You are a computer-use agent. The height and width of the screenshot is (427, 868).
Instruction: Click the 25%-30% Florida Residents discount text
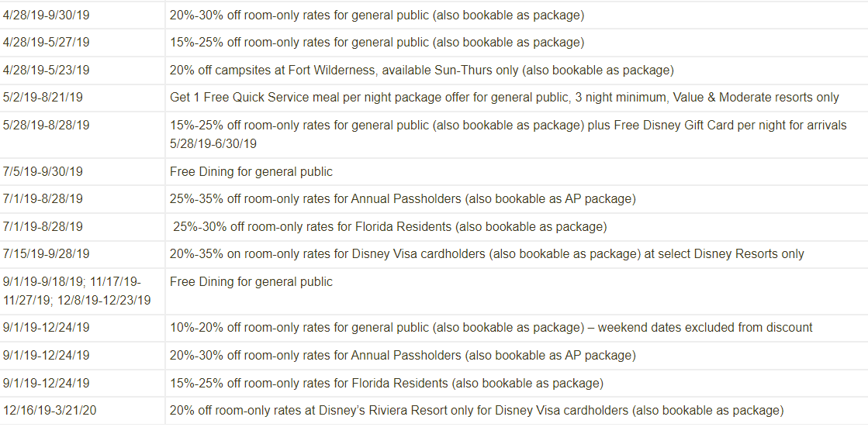pos(389,227)
